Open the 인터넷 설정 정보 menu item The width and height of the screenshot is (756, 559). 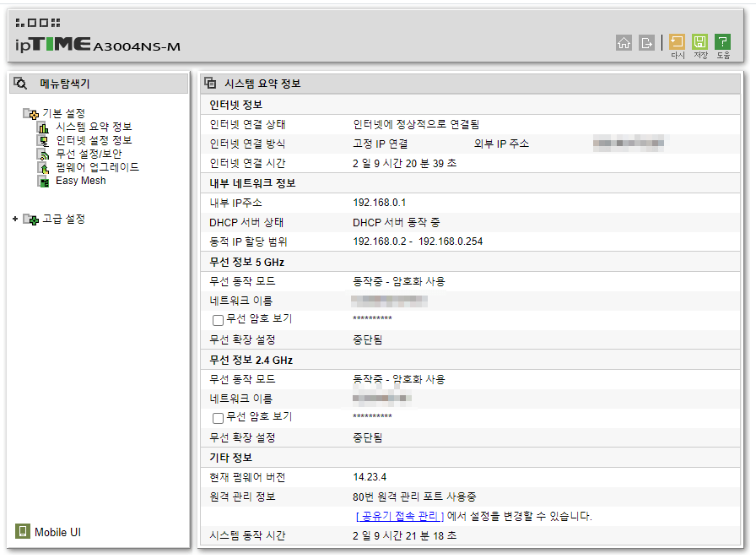[93, 140]
